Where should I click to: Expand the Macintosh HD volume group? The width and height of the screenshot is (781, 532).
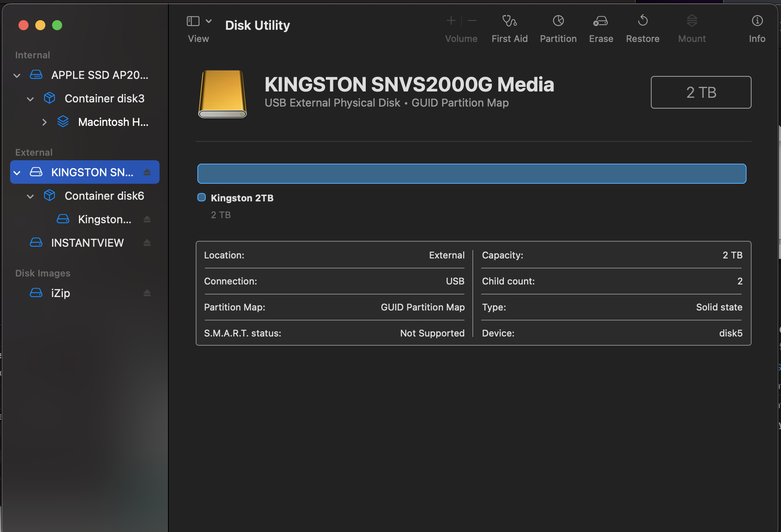click(x=44, y=122)
